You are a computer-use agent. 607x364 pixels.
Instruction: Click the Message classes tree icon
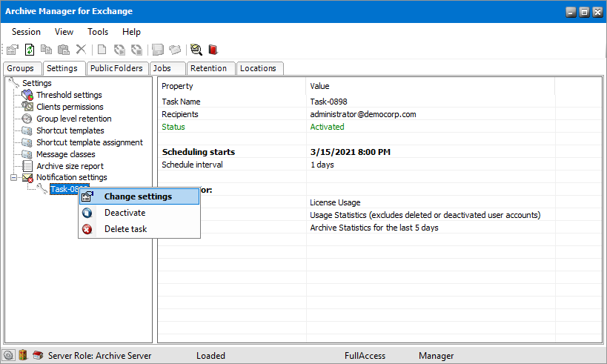(27, 154)
